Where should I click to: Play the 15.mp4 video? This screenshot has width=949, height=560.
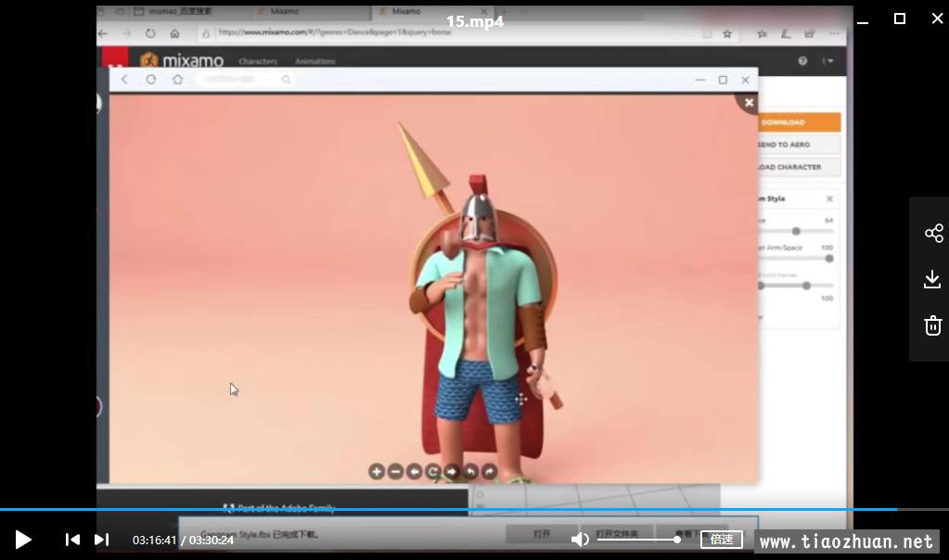[23, 540]
